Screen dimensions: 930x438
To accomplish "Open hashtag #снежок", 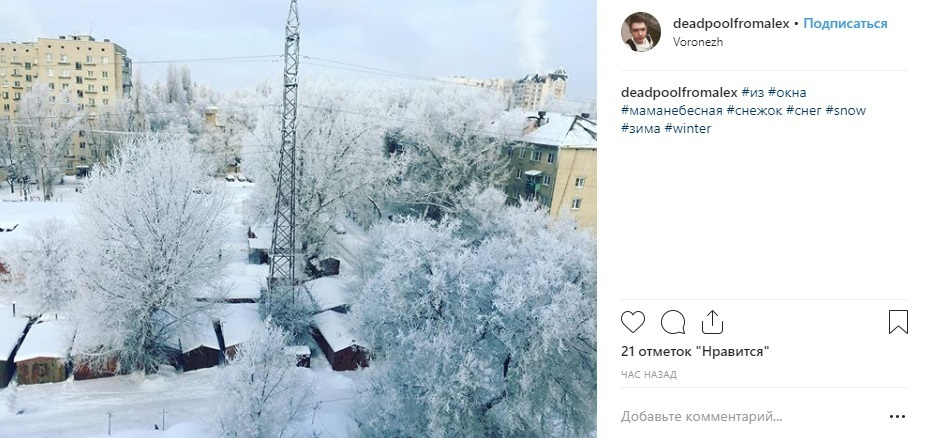I will click(754, 110).
